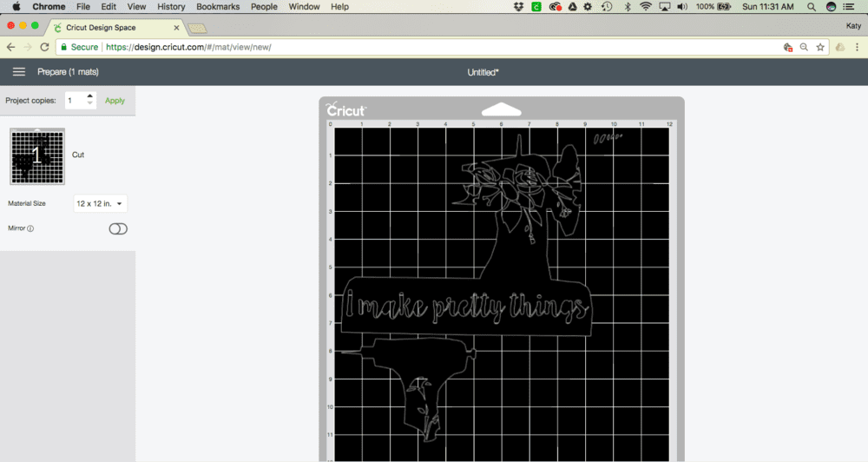Click the Project copies number field
Screen dimensions: 868x462
coord(75,101)
